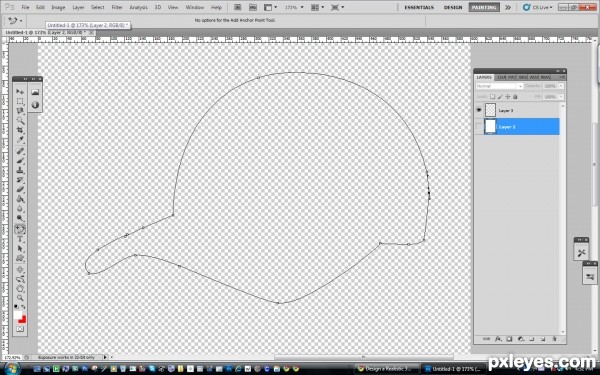
Task: Select the Crop tool
Action: click(x=20, y=130)
